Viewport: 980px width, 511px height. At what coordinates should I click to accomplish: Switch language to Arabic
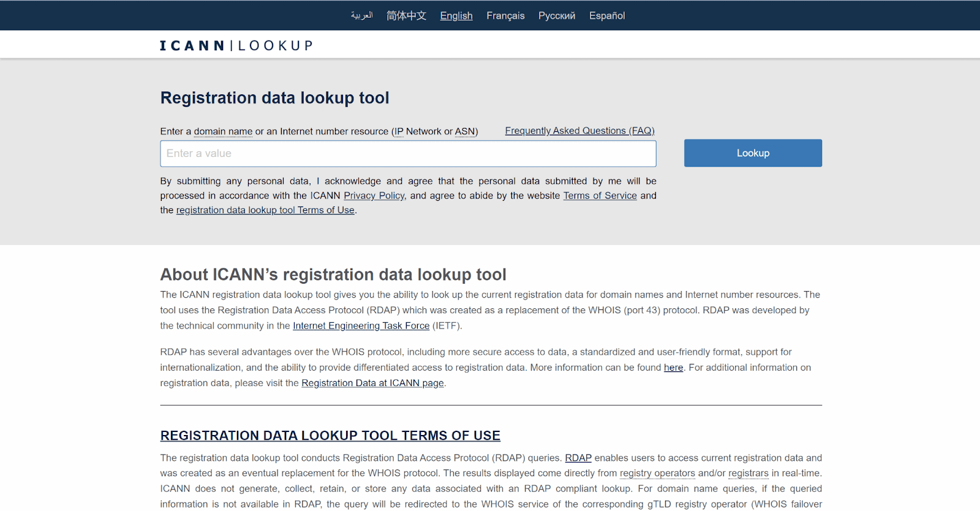coord(361,15)
